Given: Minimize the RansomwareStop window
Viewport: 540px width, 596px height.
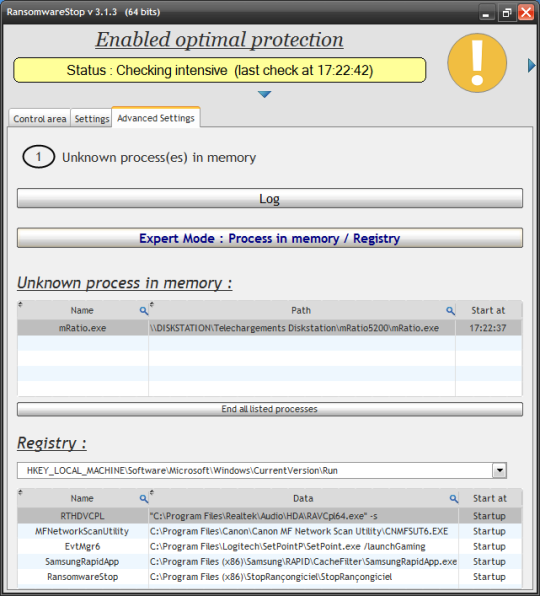Looking at the screenshot, I should pyautogui.click(x=486, y=13).
